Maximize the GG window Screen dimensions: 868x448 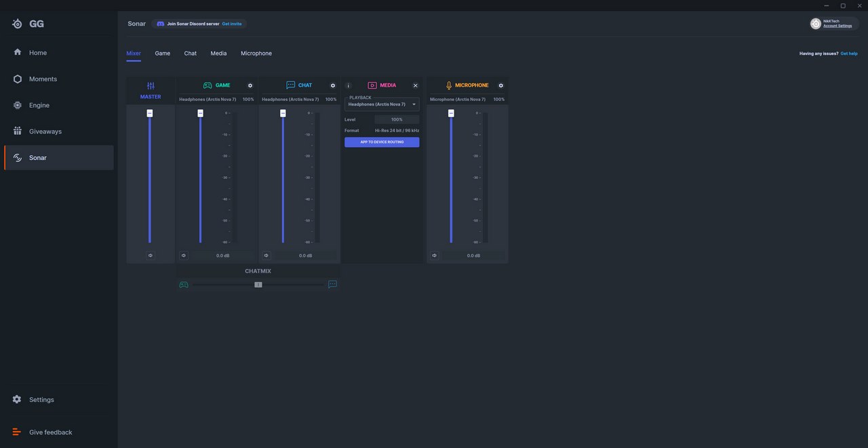pos(843,5)
